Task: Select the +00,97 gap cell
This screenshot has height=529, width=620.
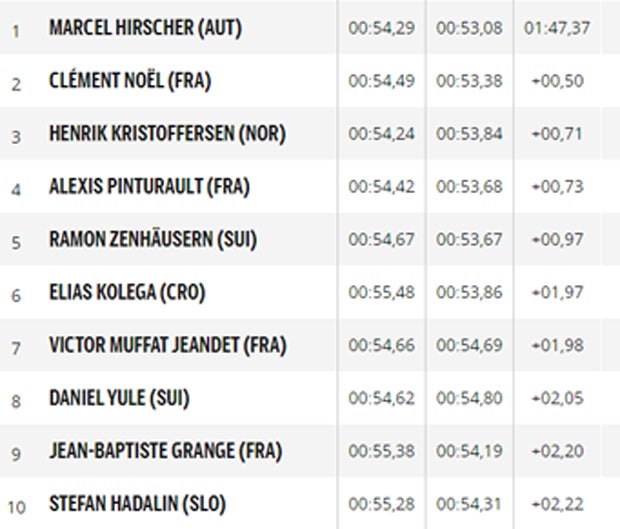Action: (558, 240)
